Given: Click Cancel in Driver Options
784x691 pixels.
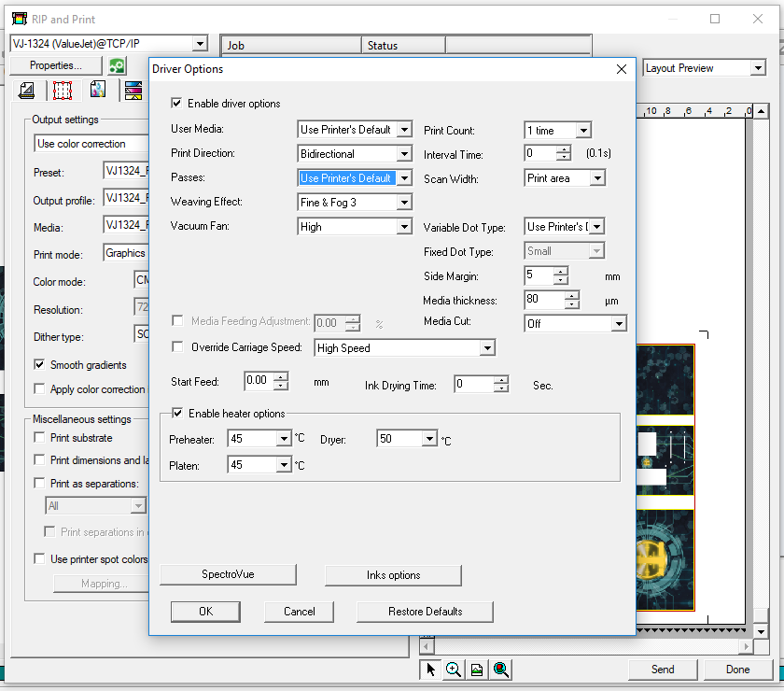Looking at the screenshot, I should pyautogui.click(x=299, y=612).
